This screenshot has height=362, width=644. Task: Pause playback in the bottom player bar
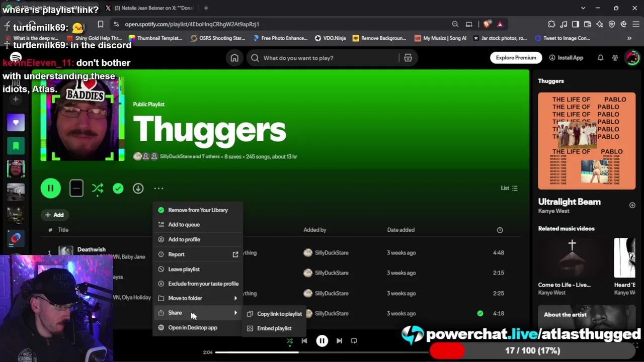coord(322,341)
